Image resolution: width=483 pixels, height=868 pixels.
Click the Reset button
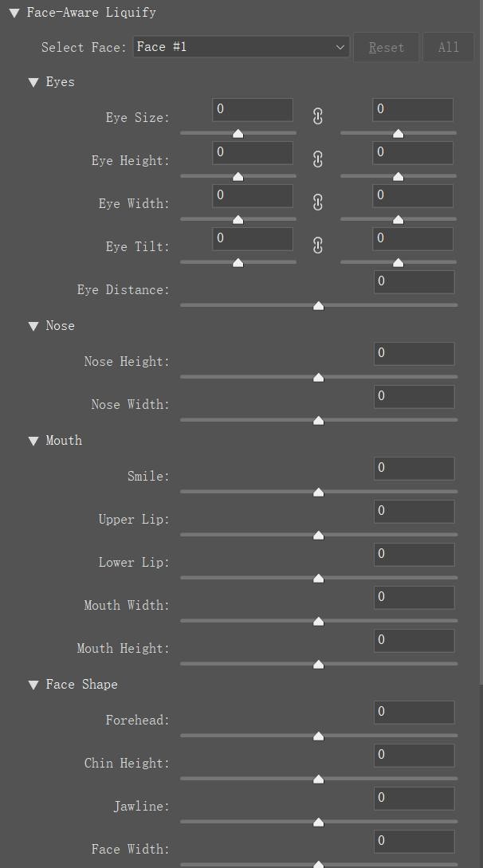386,48
